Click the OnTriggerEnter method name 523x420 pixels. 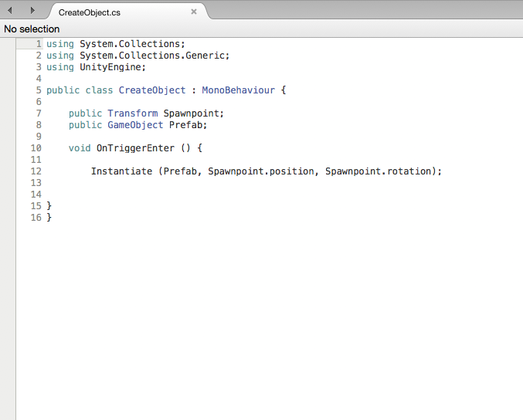(135, 148)
